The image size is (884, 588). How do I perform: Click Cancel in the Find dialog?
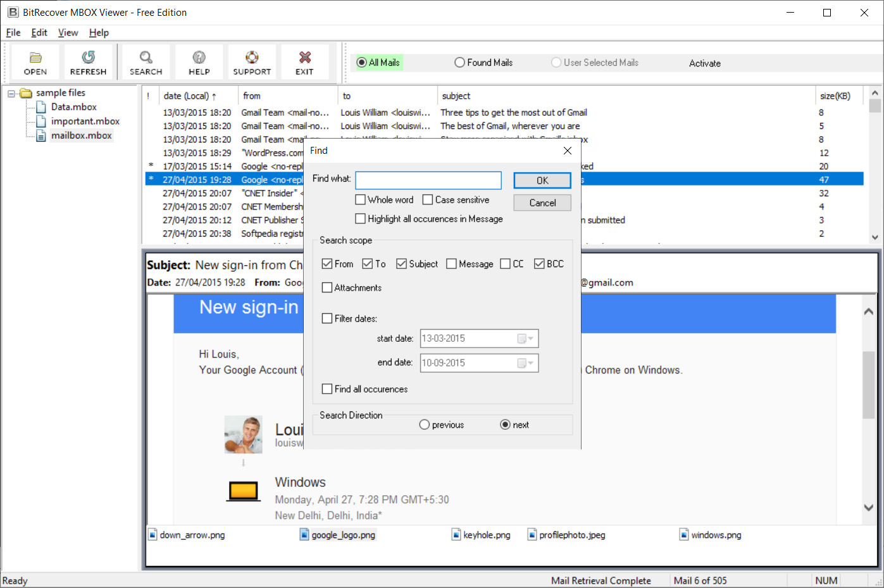(x=542, y=203)
